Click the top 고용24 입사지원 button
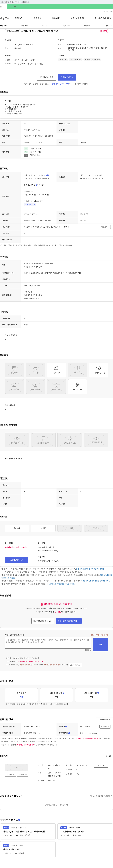The image size is (113, 868). point(67,77)
